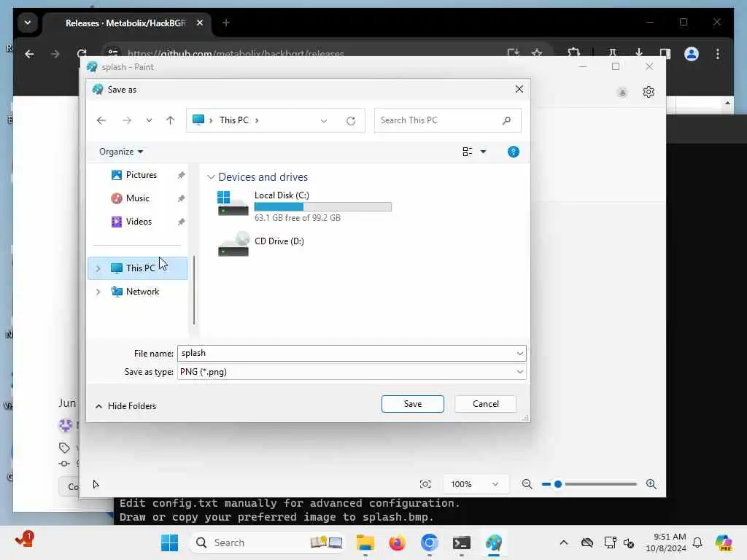Image resolution: width=747 pixels, height=560 pixels.
Task: Select Network in navigation pane
Action: point(142,292)
